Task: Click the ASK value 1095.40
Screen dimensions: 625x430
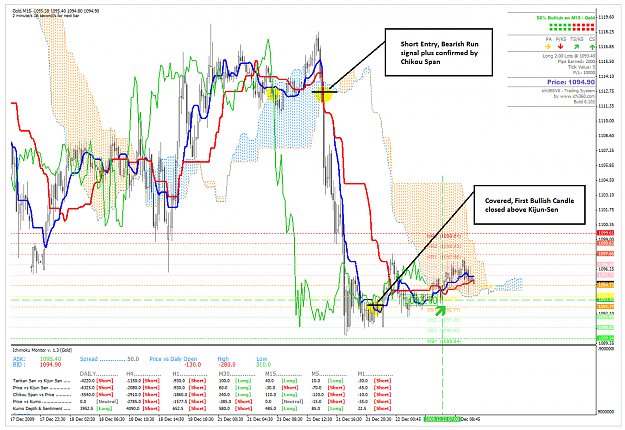Action: (50, 359)
